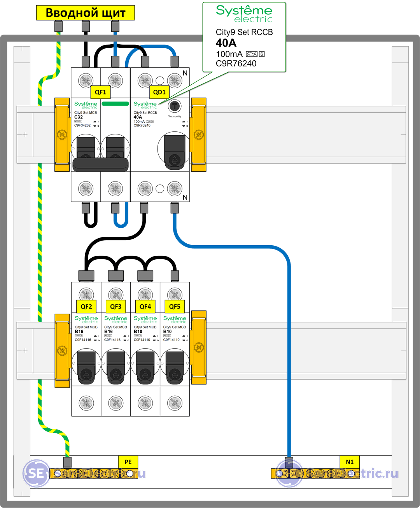Click the PE busbar label
Screen dimensions: 420x508
point(128,462)
